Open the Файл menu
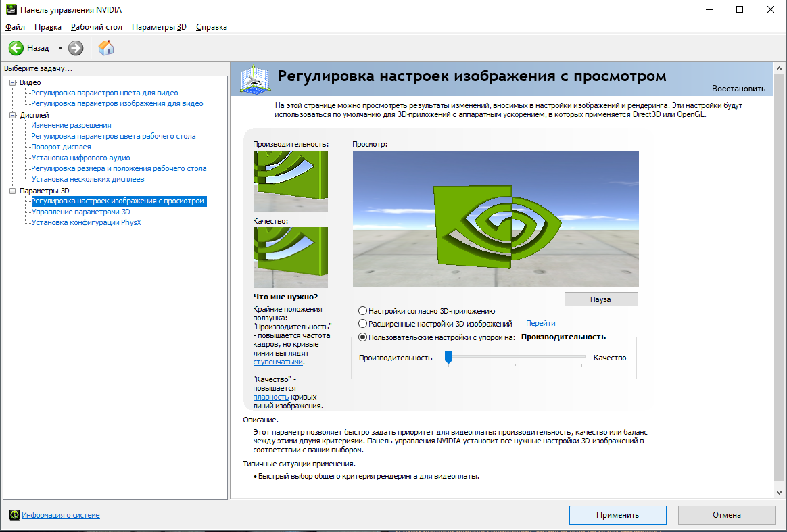 tap(15, 27)
